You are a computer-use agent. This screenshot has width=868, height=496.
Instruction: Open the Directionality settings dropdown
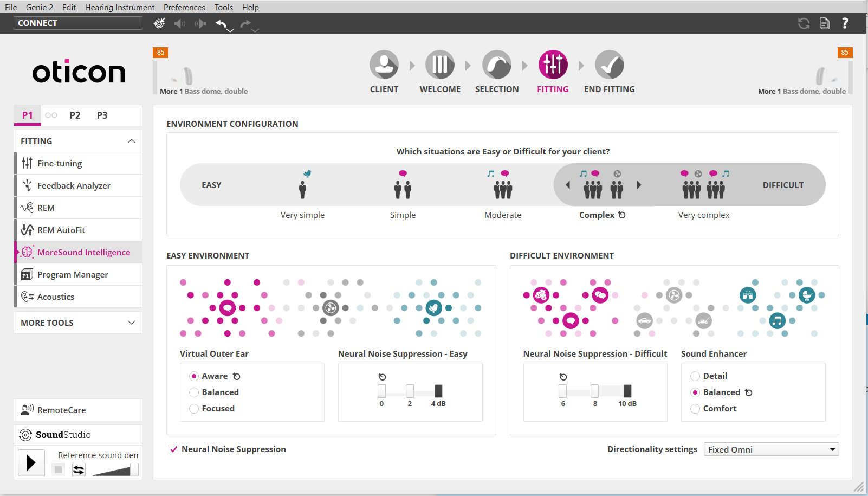770,449
